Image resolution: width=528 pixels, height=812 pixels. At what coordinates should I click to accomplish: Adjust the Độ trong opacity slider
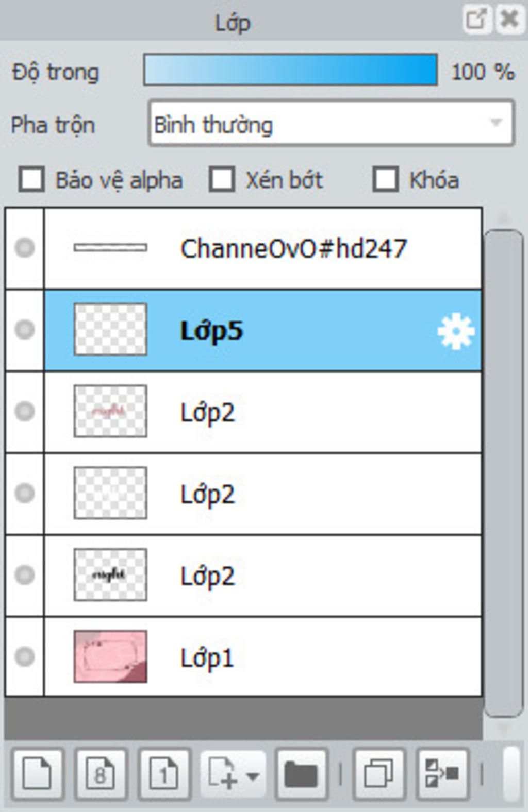[x=291, y=70]
